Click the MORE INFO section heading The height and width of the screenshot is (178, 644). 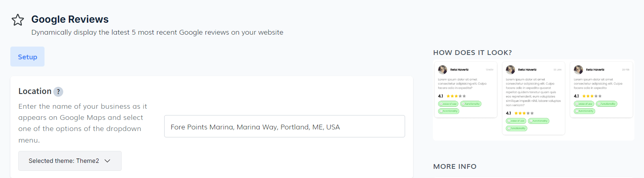[455, 166]
